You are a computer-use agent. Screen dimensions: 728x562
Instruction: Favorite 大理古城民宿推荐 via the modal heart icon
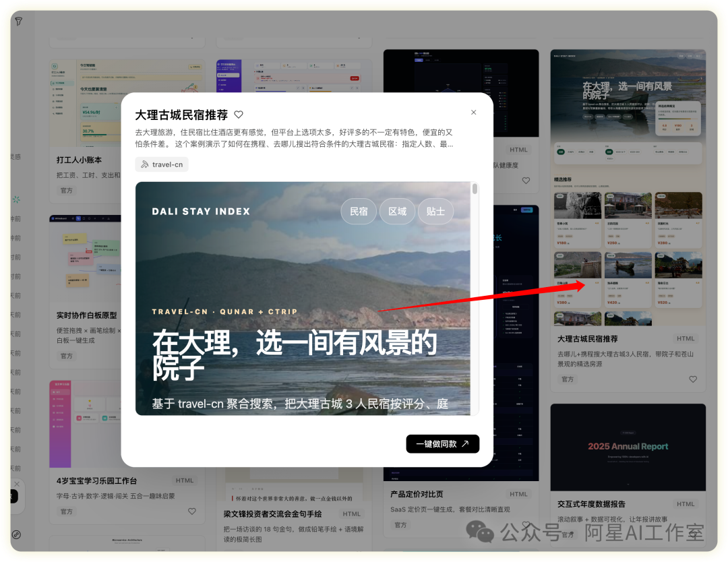click(239, 115)
